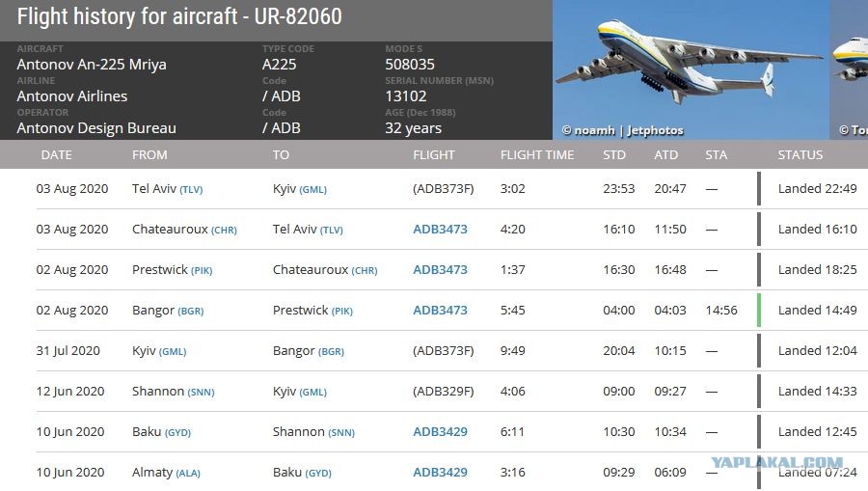This screenshot has height=491, width=868.
Task: Open the second partially visible aircraft photo
Action: [851, 69]
